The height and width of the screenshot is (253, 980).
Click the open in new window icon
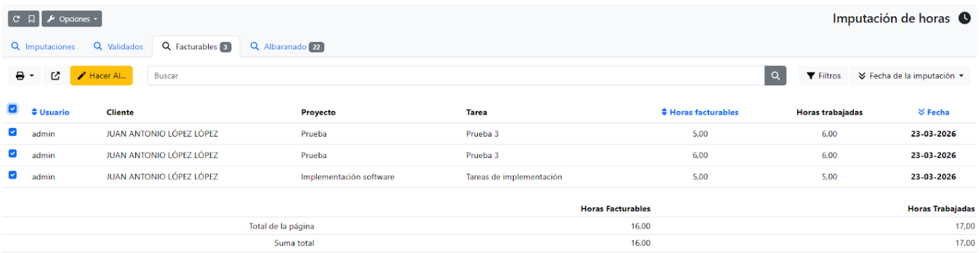(55, 76)
